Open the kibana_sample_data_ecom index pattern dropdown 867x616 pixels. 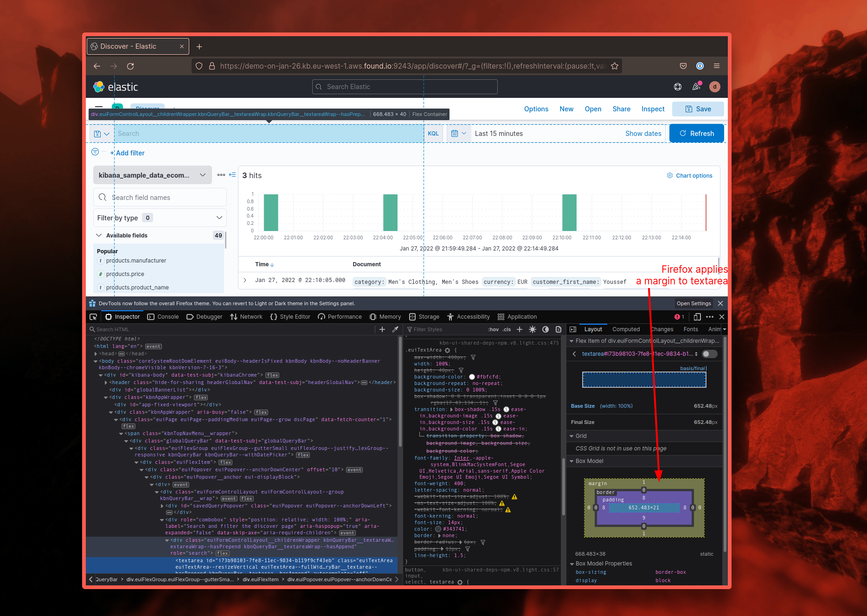pyautogui.click(x=153, y=175)
